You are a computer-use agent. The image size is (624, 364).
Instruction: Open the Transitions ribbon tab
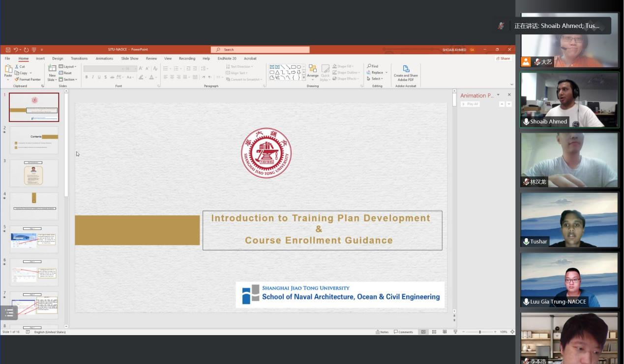[x=79, y=58]
